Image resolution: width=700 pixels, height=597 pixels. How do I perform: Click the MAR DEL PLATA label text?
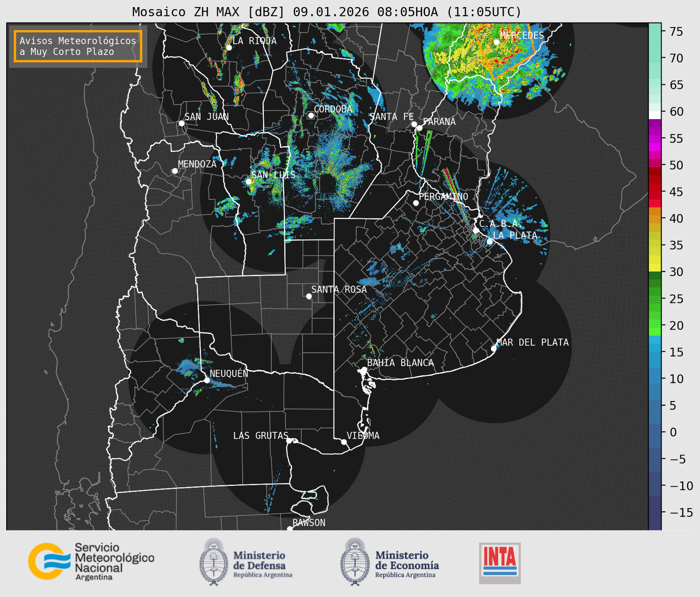tap(532, 343)
